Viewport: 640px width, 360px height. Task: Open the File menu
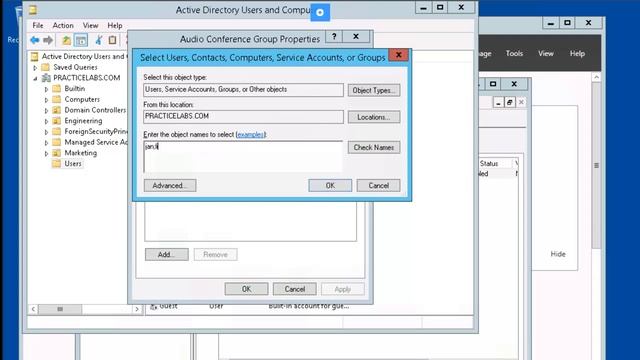(x=38, y=25)
